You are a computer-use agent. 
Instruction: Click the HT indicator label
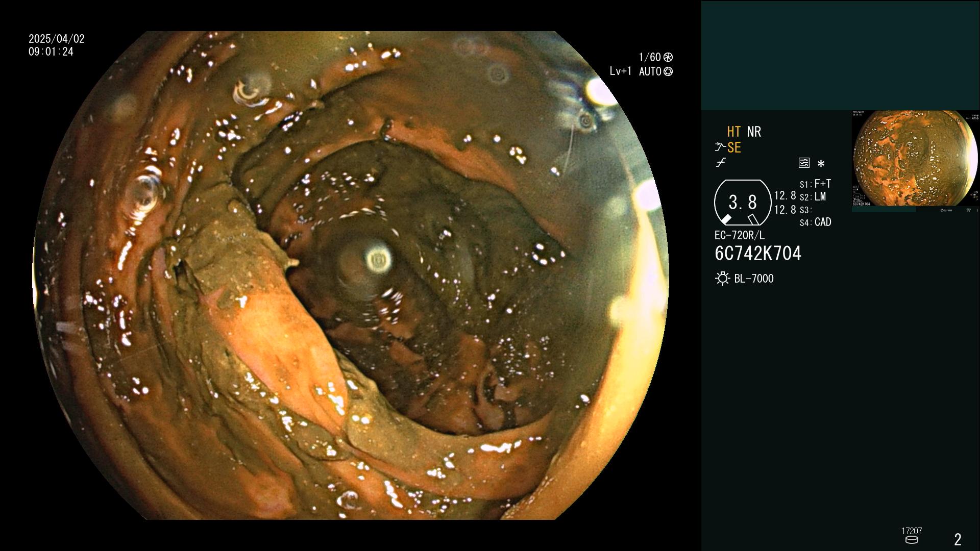[x=733, y=132]
